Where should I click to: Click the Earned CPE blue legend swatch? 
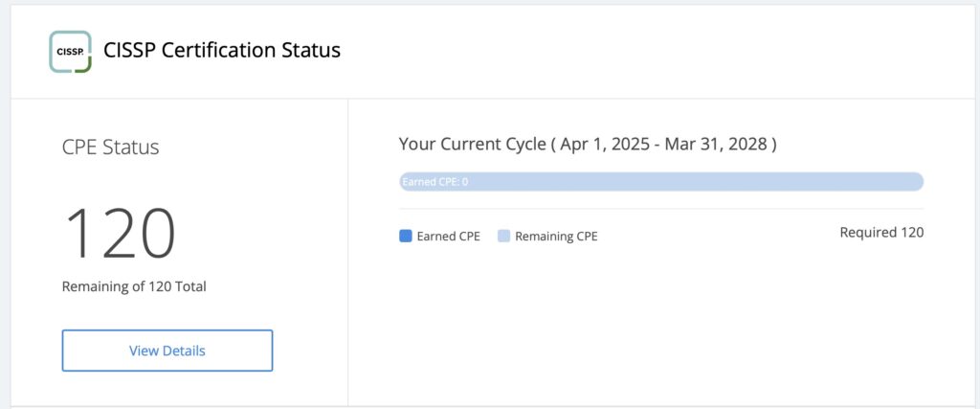coord(406,236)
